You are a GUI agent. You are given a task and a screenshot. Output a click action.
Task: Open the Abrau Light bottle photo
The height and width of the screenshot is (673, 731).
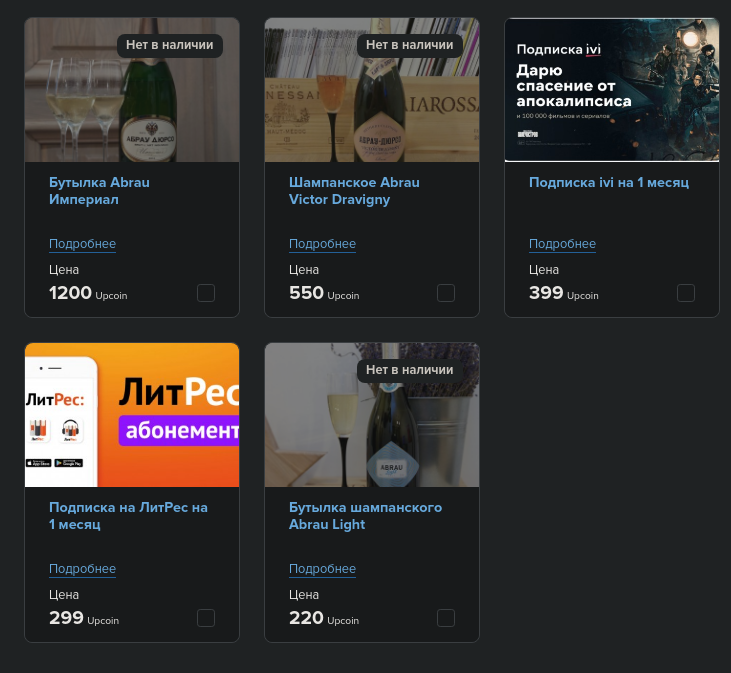coord(372,415)
